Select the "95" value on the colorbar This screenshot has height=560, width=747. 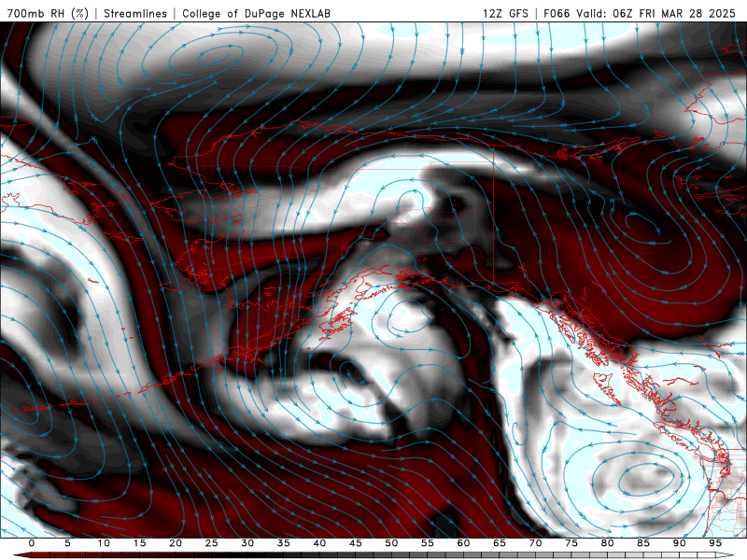(715, 543)
